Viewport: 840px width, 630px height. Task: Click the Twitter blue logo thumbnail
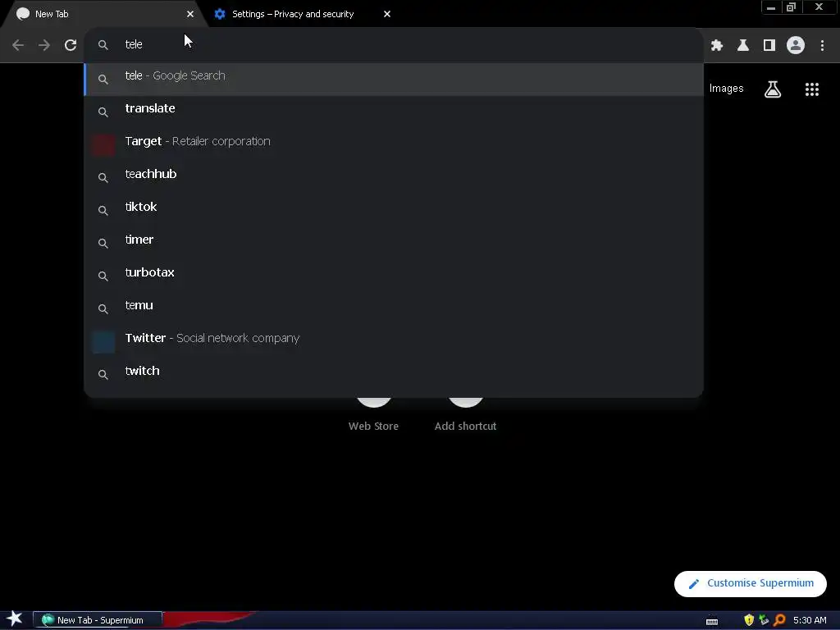pos(103,342)
